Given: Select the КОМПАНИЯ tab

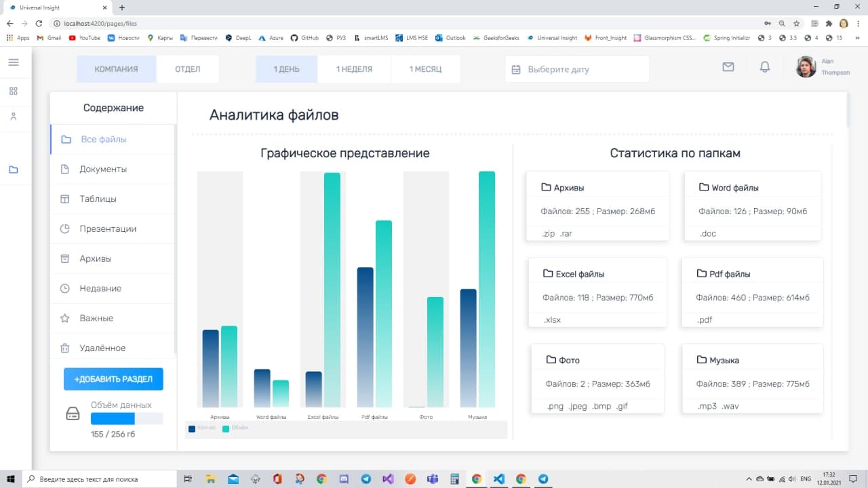Looking at the screenshot, I should [x=116, y=69].
